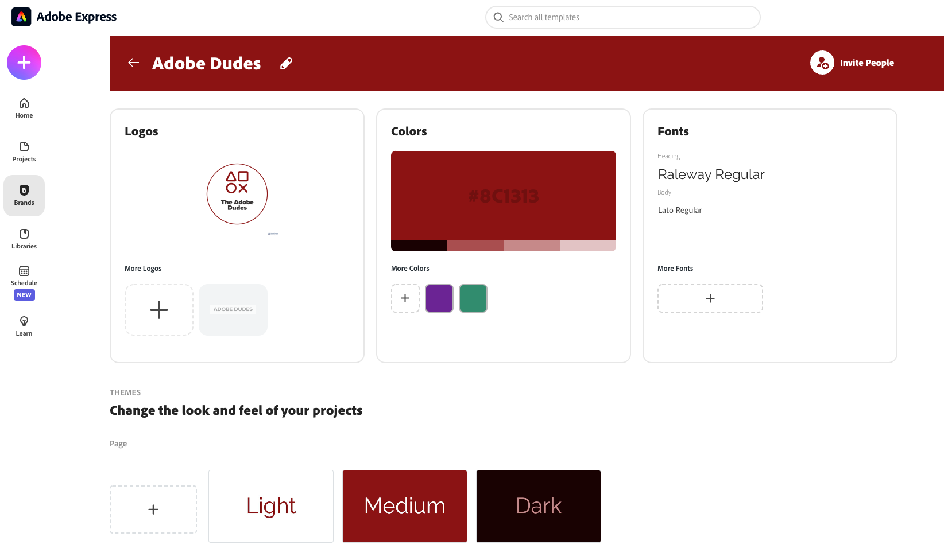Screen dimensions: 944x560
Task: Select the purple color swatch
Action: click(x=439, y=298)
